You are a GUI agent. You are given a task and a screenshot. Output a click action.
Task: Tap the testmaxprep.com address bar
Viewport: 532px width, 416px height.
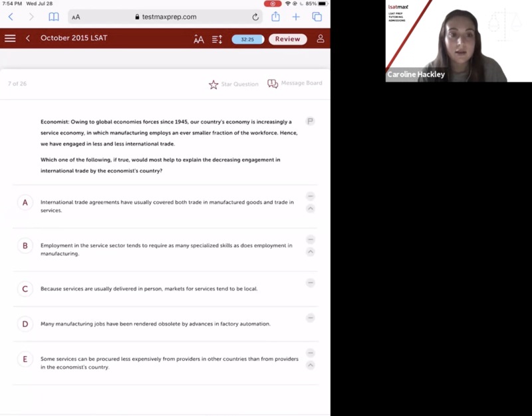tap(166, 17)
